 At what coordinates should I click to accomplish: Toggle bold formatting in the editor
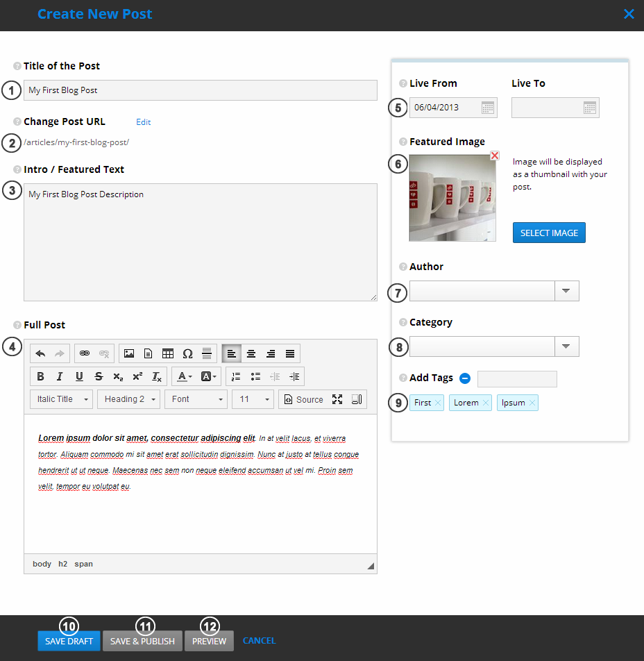tap(40, 376)
